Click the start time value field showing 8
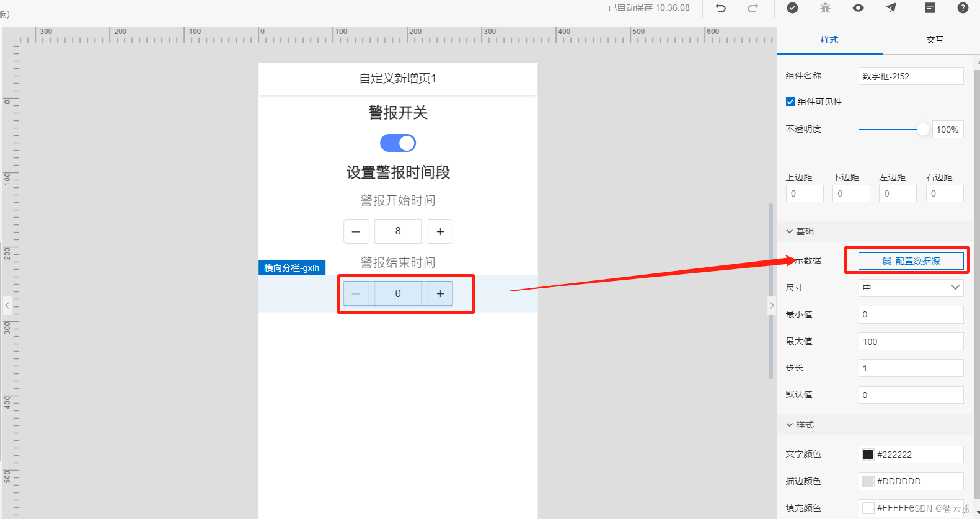The width and height of the screenshot is (980, 519). pyautogui.click(x=398, y=231)
